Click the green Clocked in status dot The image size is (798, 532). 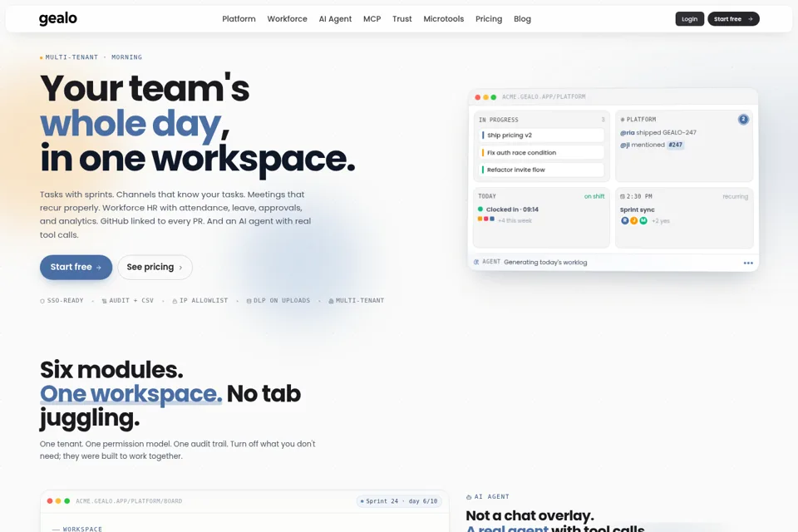tap(480, 209)
